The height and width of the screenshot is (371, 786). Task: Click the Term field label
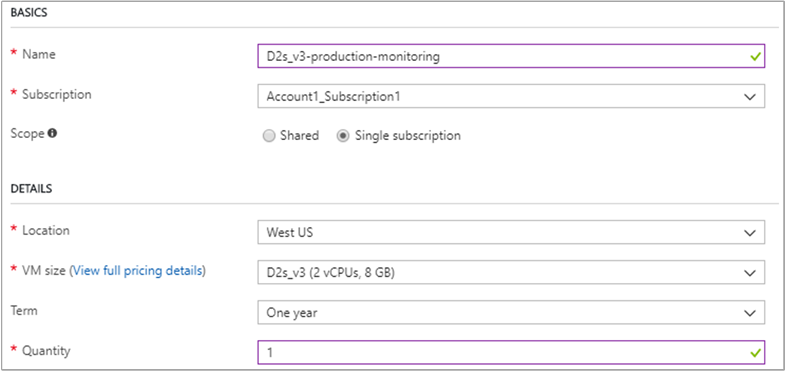click(24, 310)
